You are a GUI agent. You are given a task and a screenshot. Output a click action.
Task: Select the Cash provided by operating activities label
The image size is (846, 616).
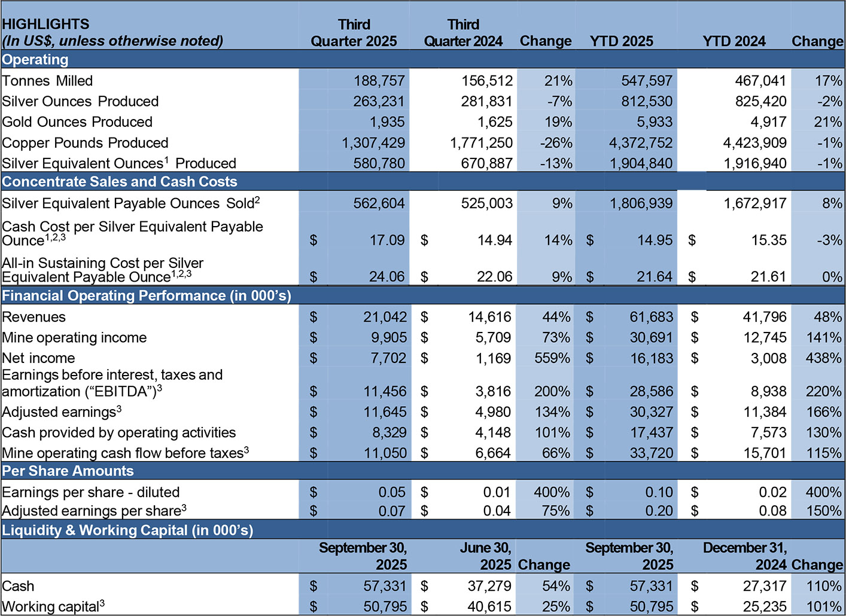[x=119, y=432]
